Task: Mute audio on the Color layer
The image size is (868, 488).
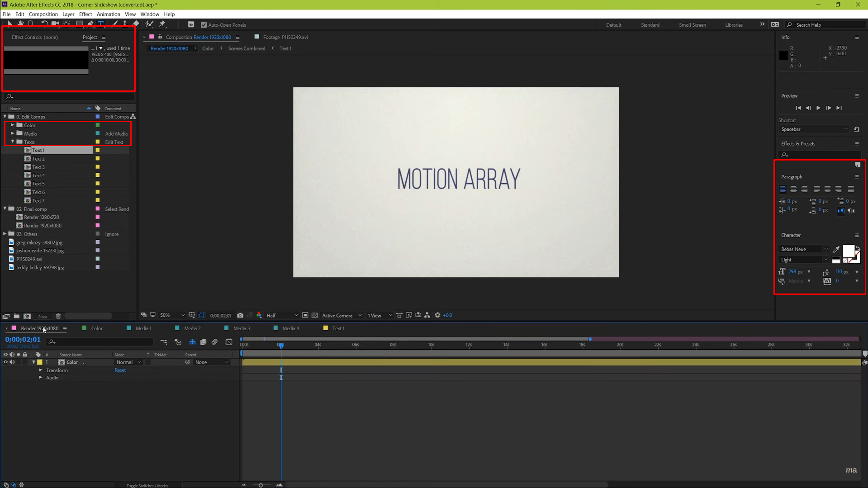Action: pyautogui.click(x=12, y=362)
